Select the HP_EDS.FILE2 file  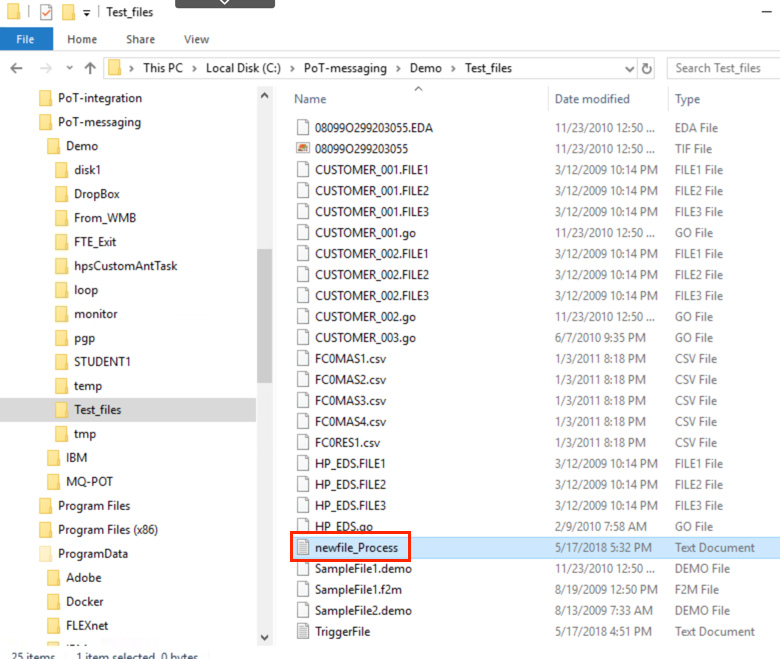350,484
